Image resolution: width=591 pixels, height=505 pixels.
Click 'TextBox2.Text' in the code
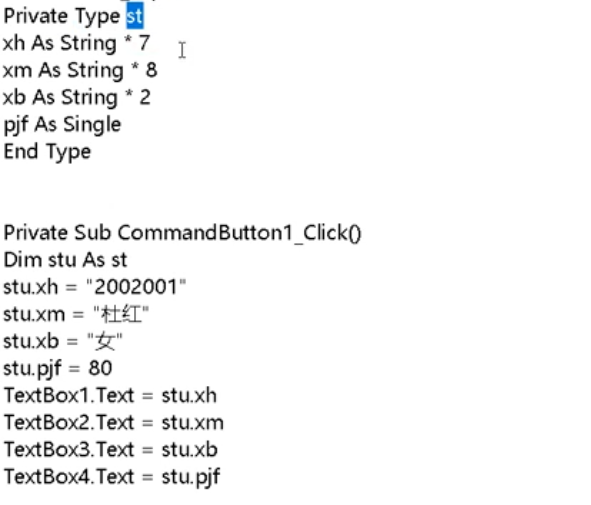[69, 422]
